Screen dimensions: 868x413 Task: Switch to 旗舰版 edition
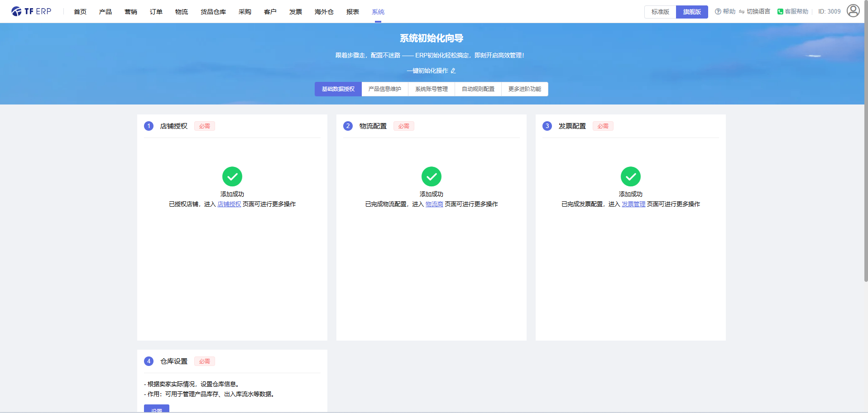pos(692,12)
